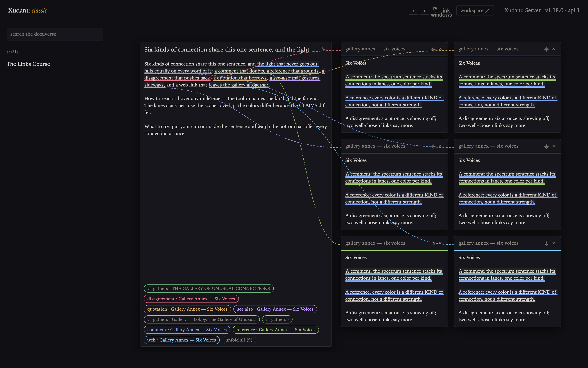This screenshot has height=368, width=588.
Task: Select the see also Gallery Annex chip
Action: coord(275,309)
